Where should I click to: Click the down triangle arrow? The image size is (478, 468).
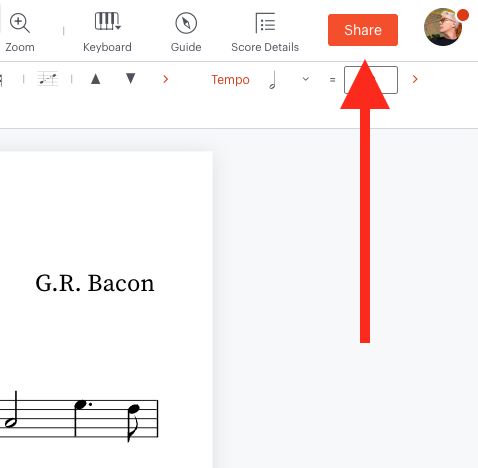[131, 78]
